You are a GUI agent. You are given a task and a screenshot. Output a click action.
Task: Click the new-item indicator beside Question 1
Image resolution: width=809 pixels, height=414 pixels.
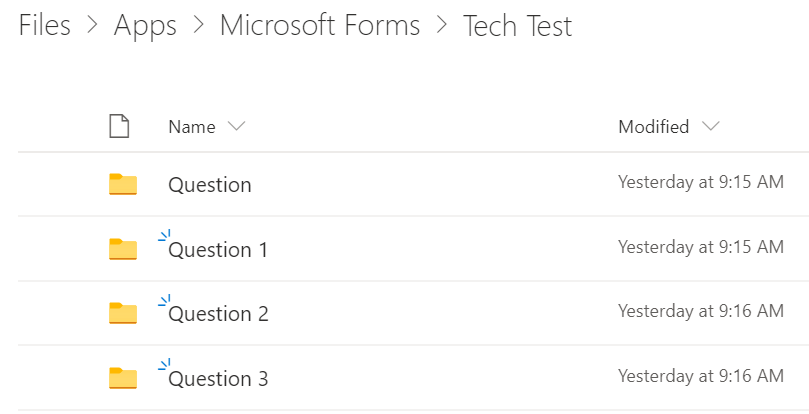(x=164, y=236)
